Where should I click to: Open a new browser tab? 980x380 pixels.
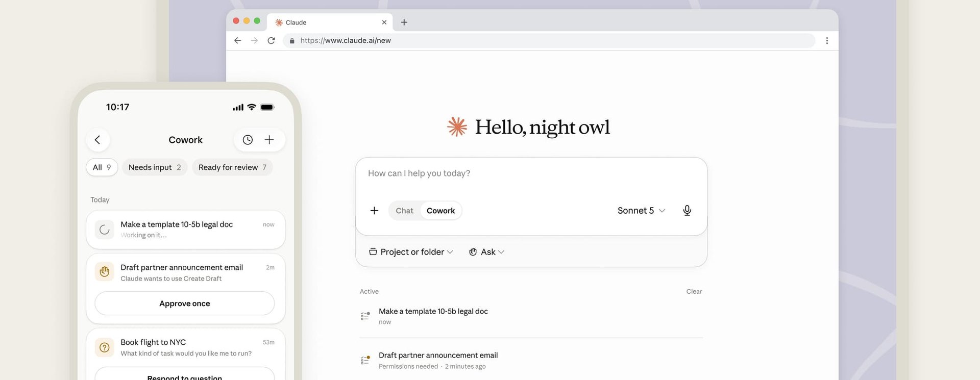click(404, 22)
